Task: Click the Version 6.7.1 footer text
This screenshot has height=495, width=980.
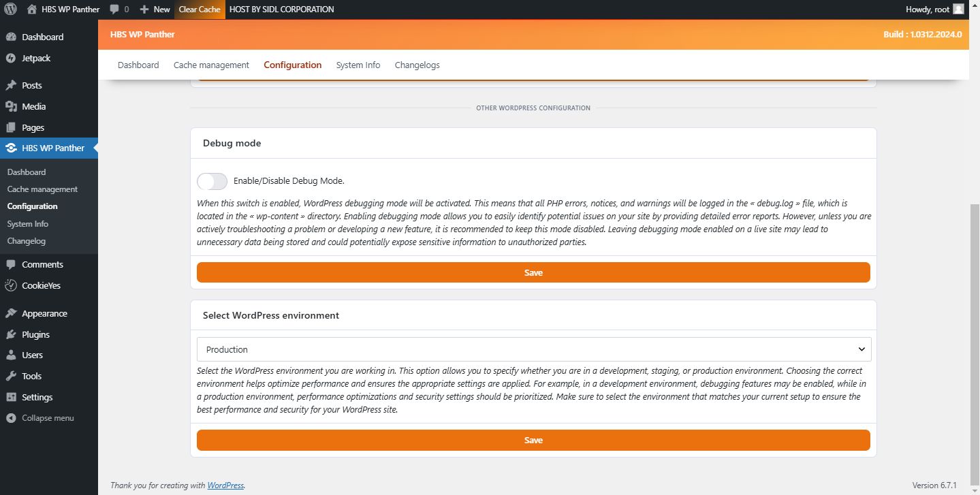Action: 934,485
